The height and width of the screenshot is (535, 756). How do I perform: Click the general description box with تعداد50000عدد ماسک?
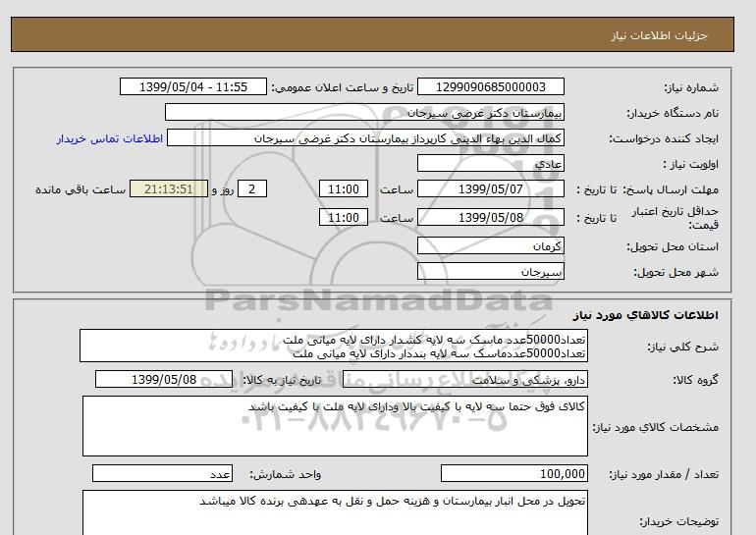pos(334,346)
